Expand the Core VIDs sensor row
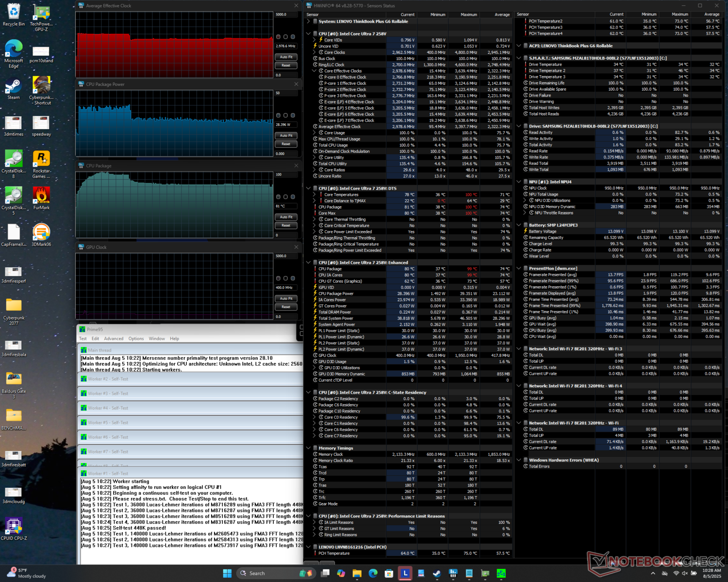 click(x=314, y=40)
